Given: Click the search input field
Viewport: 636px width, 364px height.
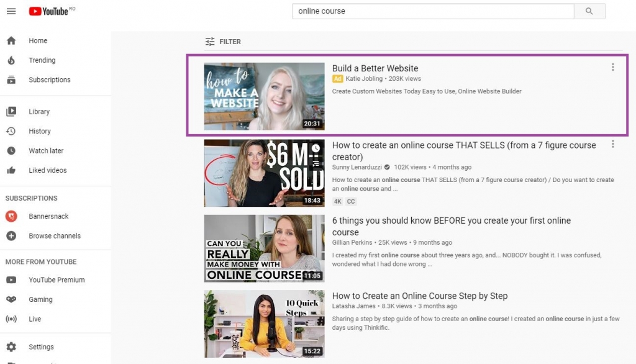Looking at the screenshot, I should (435, 11).
